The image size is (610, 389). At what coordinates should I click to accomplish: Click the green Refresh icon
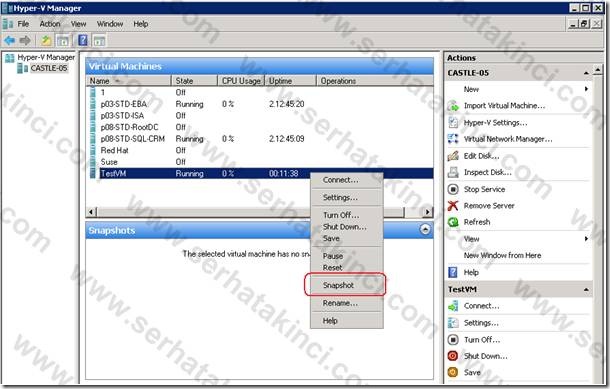(453, 222)
